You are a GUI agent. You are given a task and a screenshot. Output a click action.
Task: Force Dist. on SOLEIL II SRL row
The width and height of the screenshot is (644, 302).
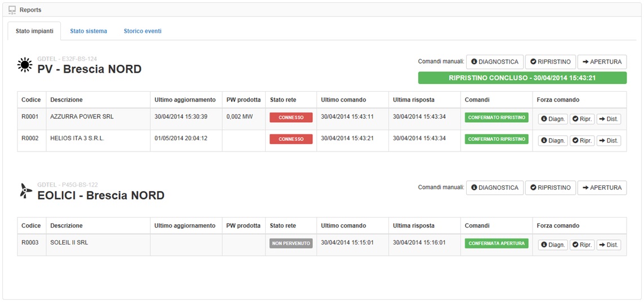click(x=609, y=245)
